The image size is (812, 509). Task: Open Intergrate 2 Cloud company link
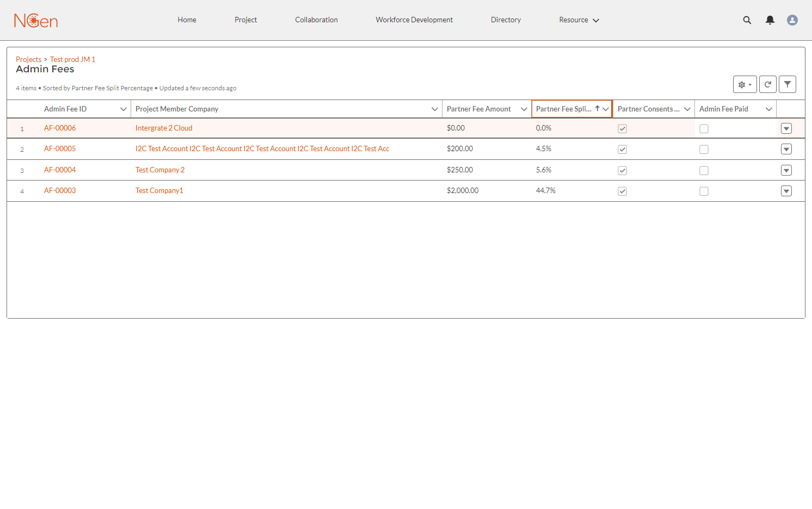(x=164, y=128)
